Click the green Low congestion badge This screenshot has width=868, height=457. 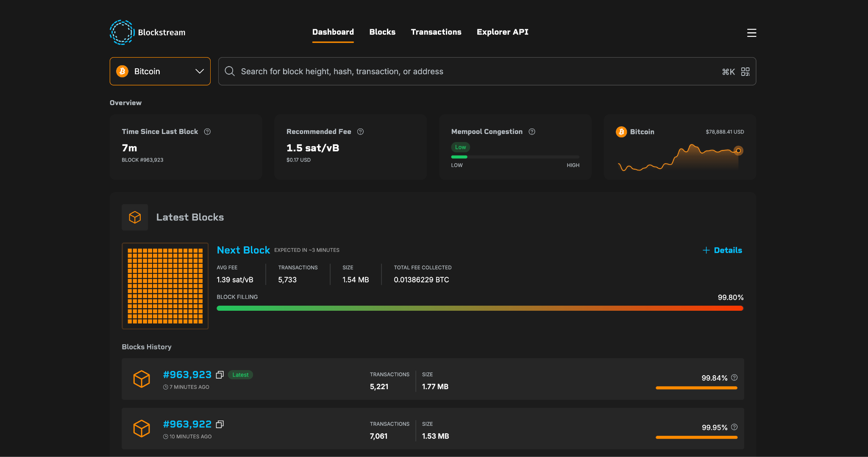click(x=460, y=147)
